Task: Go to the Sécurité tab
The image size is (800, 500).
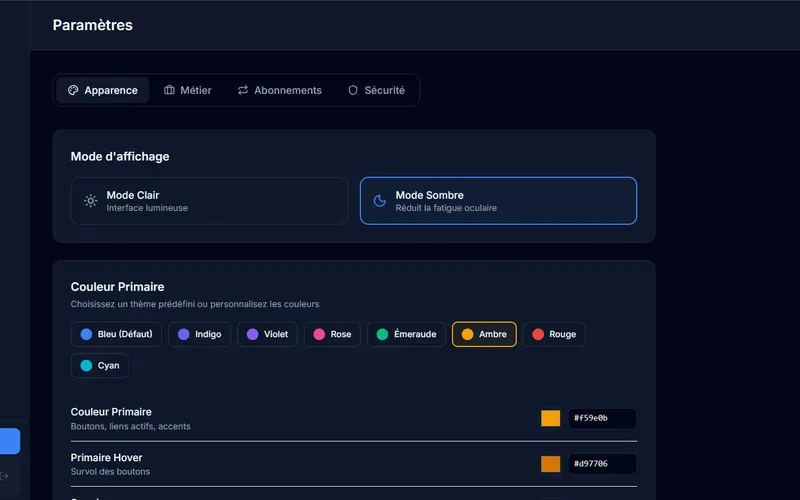Action: 377,90
